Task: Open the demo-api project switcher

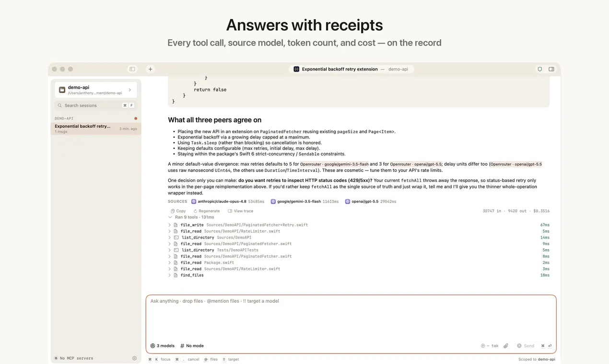Action: [x=96, y=90]
